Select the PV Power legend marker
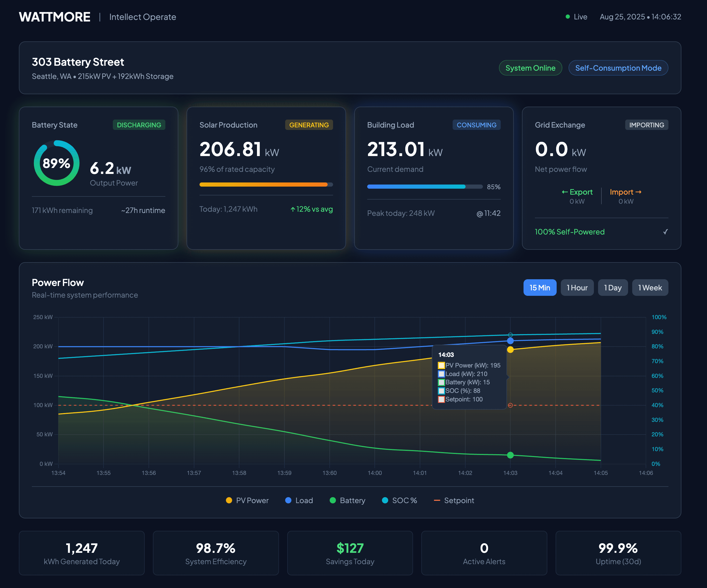Viewport: 707px width, 588px height. pyautogui.click(x=229, y=501)
